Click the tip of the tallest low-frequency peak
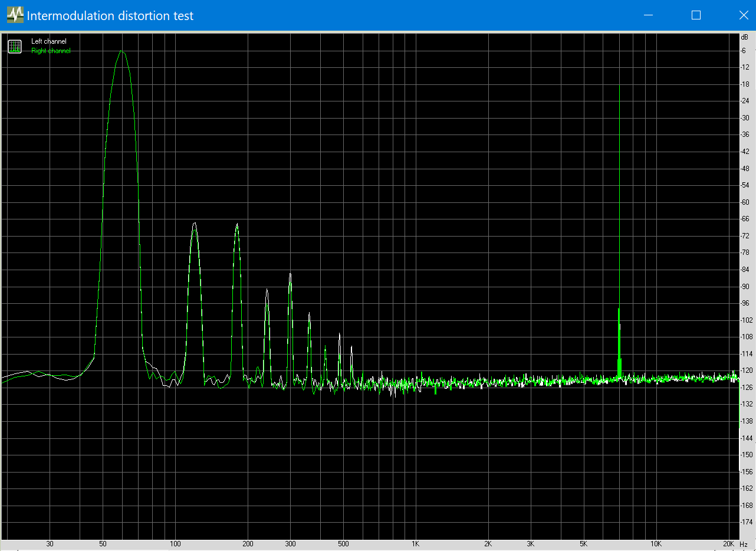The height and width of the screenshot is (551, 756). point(122,51)
